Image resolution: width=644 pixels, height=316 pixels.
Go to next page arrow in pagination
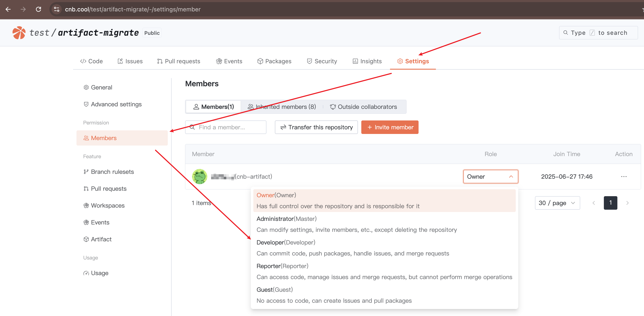tap(627, 203)
